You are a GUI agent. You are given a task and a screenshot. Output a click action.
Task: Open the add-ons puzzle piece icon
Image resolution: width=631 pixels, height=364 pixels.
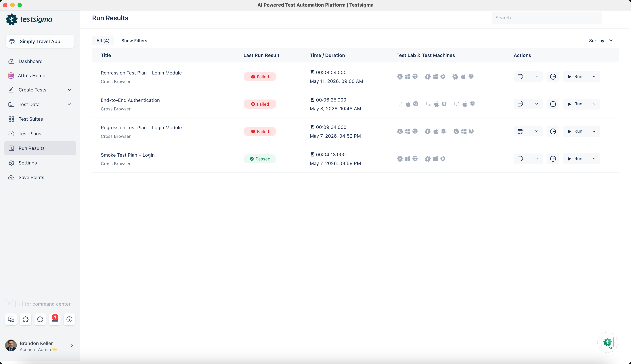26,319
